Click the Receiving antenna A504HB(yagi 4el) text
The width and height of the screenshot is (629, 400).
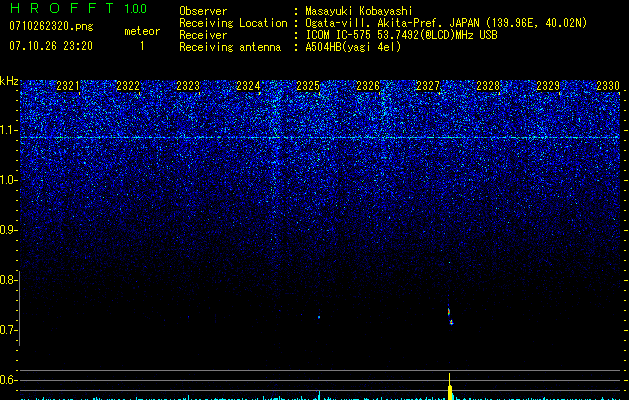pyautogui.click(x=353, y=47)
